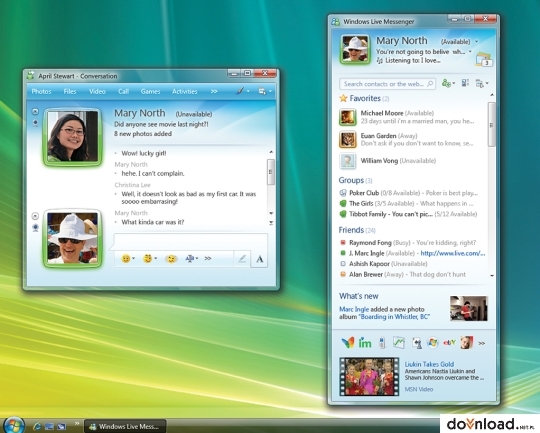Click Windows Start orb
The image size is (540, 433).
[x=13, y=425]
